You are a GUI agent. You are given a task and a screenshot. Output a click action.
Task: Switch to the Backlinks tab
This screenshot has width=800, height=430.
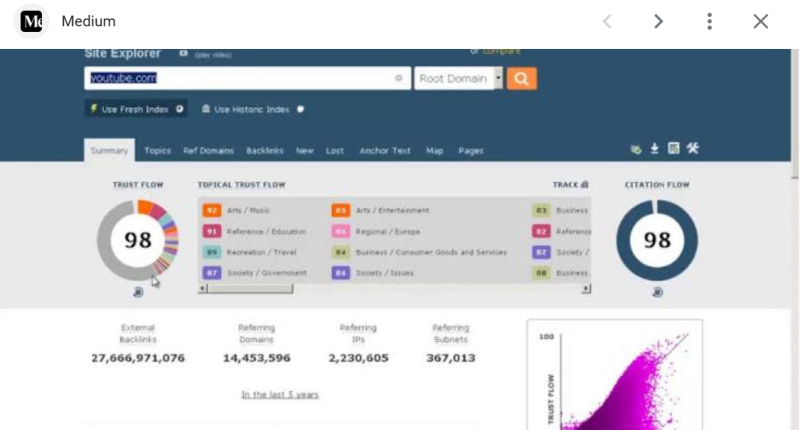click(264, 151)
